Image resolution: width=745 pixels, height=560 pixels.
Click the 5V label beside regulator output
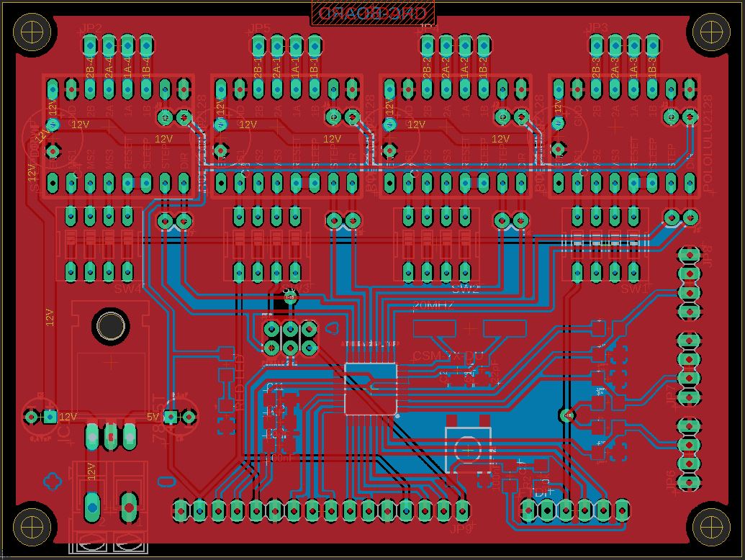click(x=153, y=417)
